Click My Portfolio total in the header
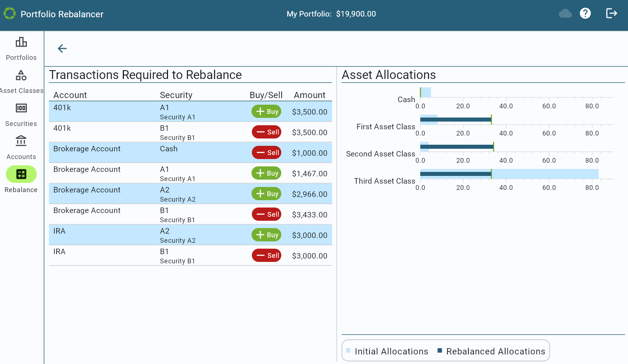Viewport: 628px width, 364px height. pyautogui.click(x=331, y=14)
